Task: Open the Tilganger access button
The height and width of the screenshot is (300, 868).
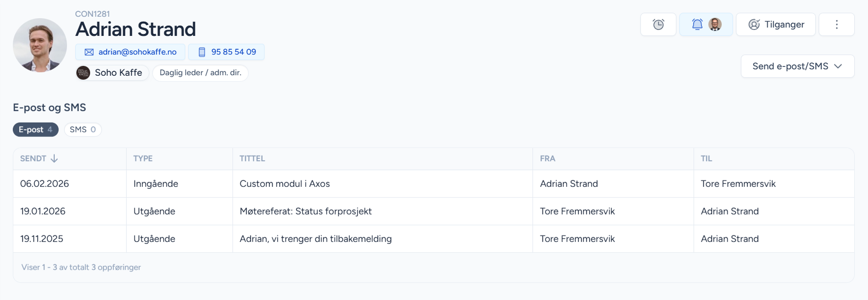Action: click(x=776, y=25)
